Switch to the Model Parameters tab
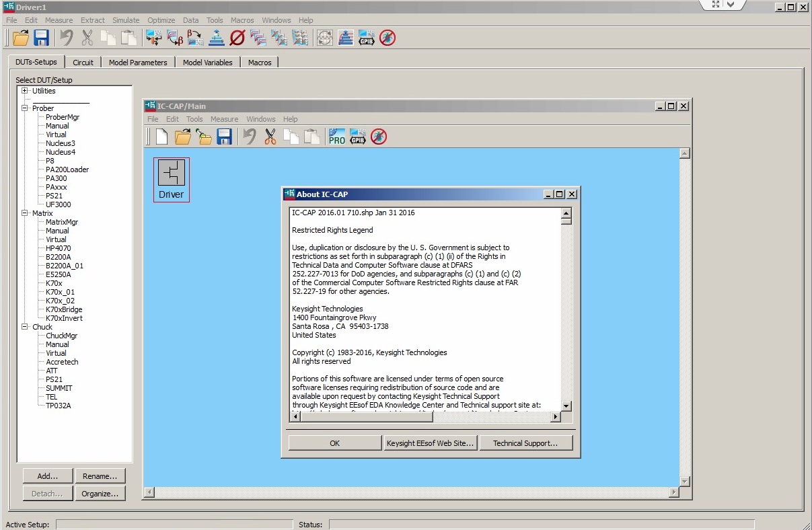Screen dimensions: 812x530 tap(138, 63)
